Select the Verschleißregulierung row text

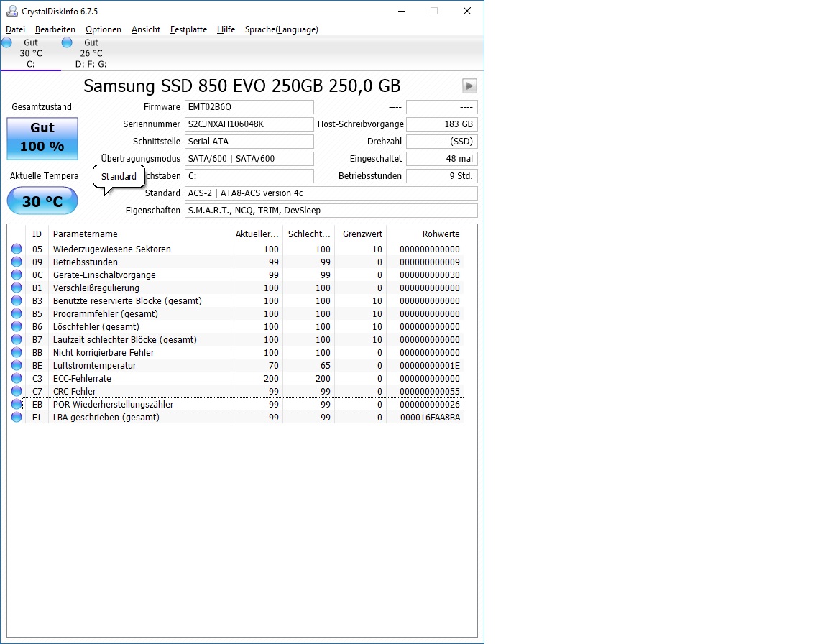pos(96,288)
